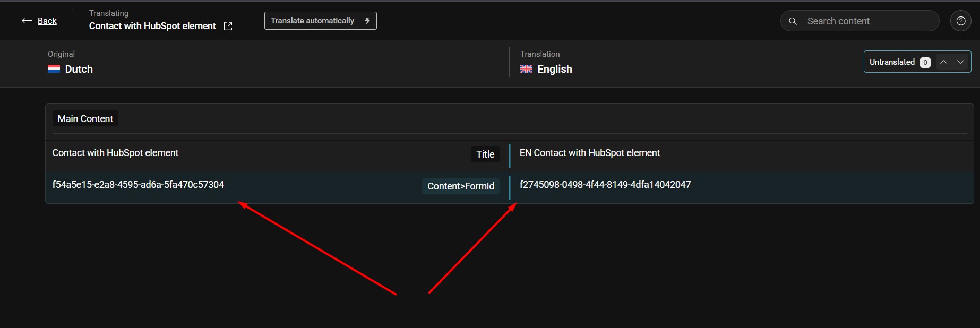Click the Translate automatically button
The width and height of the screenshot is (980, 328).
[x=321, y=21]
